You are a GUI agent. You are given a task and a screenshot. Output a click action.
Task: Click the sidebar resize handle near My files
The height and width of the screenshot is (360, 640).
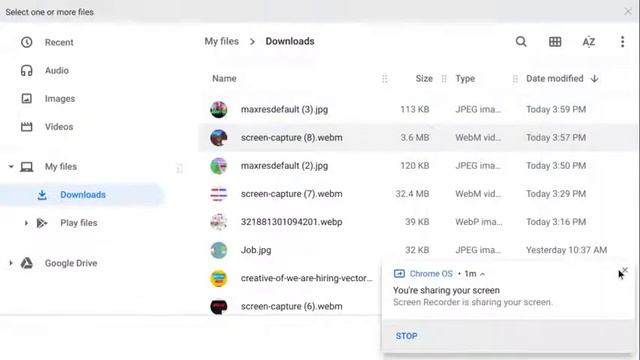(180, 168)
